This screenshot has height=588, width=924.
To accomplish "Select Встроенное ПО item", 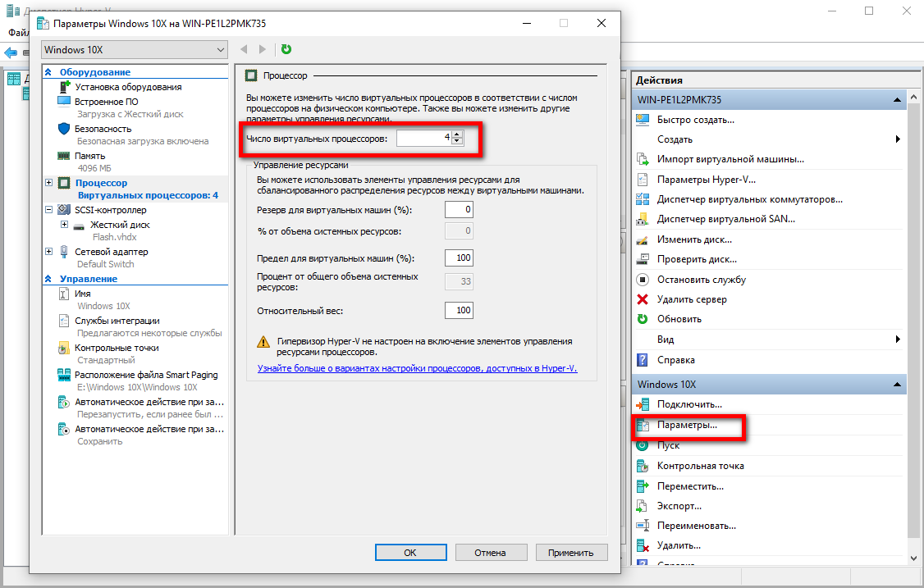I will (x=106, y=102).
